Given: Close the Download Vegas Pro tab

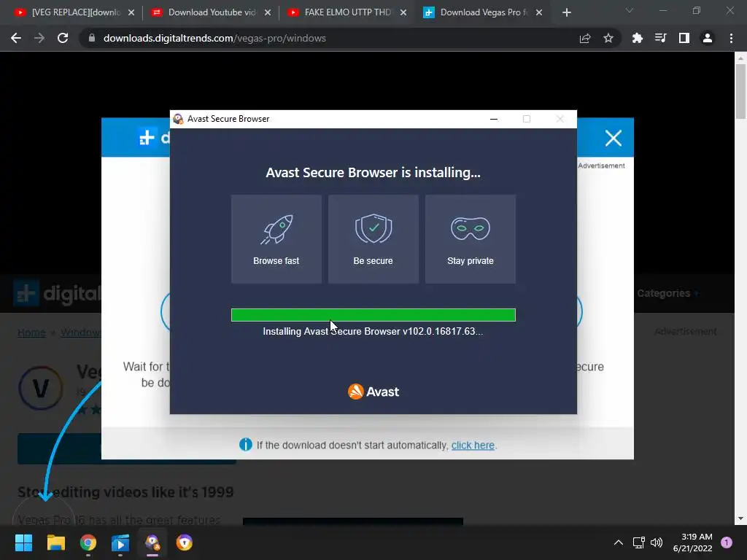Looking at the screenshot, I should point(539,12).
